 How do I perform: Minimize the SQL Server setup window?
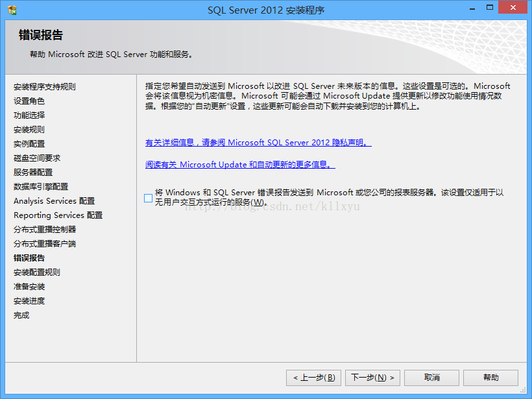(472, 8)
